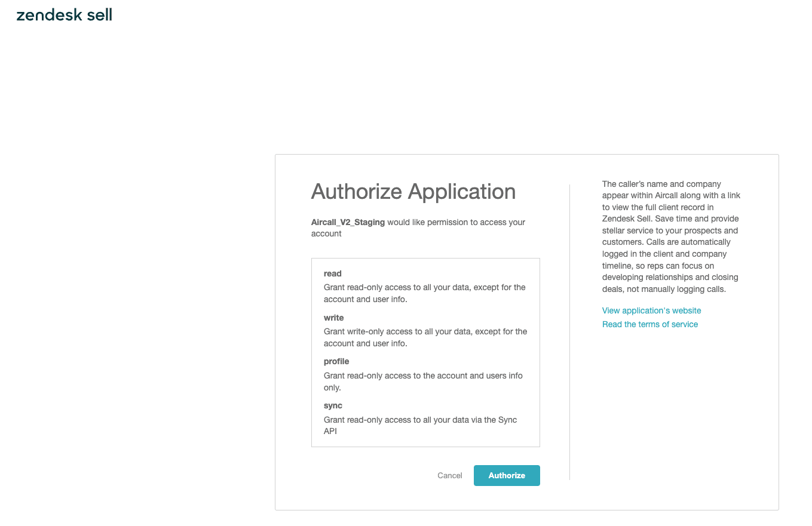Image resolution: width=812 pixels, height=526 pixels.
Task: Open the View application's website link
Action: (x=651, y=310)
